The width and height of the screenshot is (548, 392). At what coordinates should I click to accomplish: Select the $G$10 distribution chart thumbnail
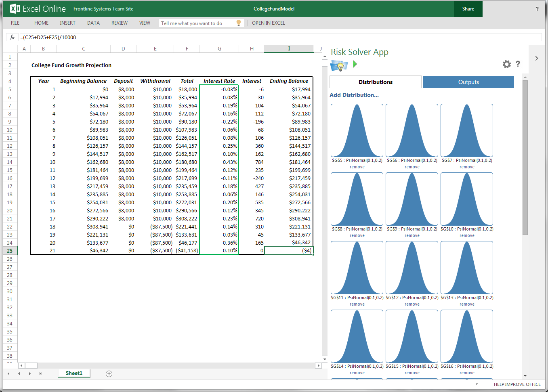tap(466, 199)
